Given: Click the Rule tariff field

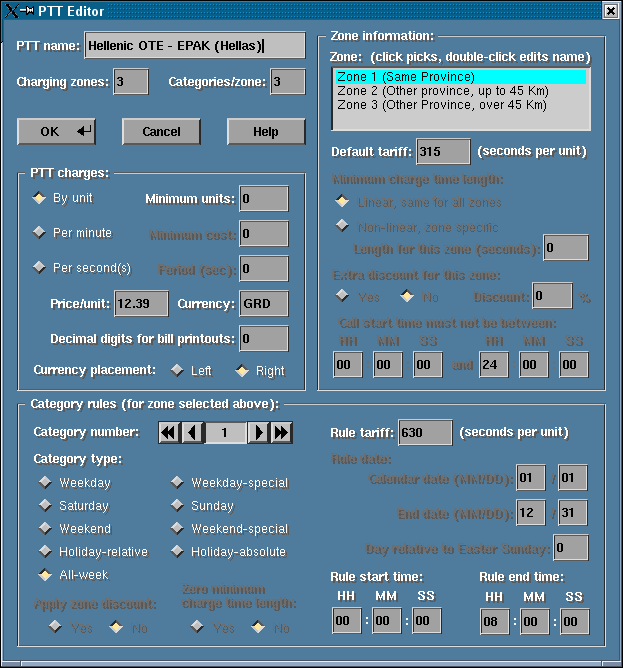Looking at the screenshot, I should pyautogui.click(x=425, y=433).
